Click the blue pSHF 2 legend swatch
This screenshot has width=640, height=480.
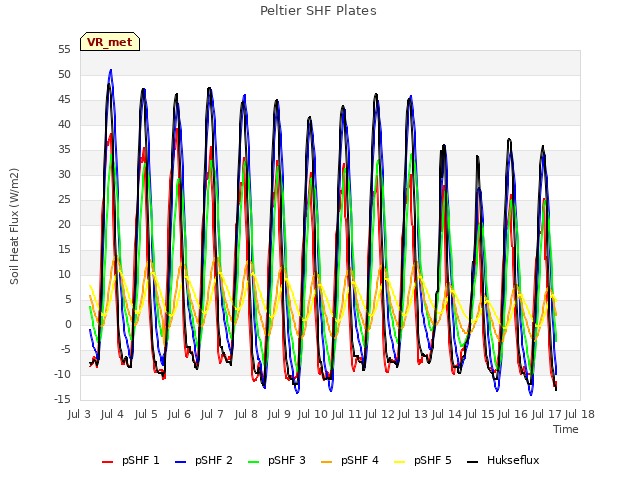[x=180, y=462]
